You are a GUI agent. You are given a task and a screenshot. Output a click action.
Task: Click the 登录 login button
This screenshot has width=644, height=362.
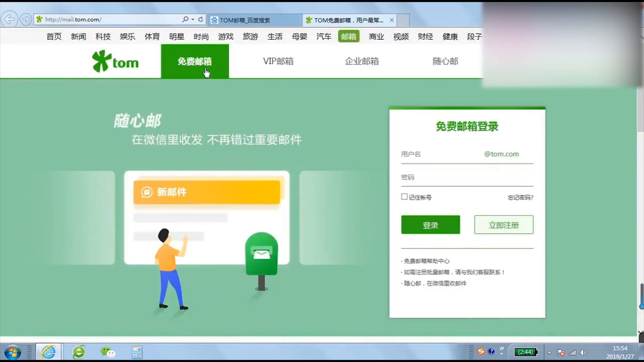tap(430, 225)
